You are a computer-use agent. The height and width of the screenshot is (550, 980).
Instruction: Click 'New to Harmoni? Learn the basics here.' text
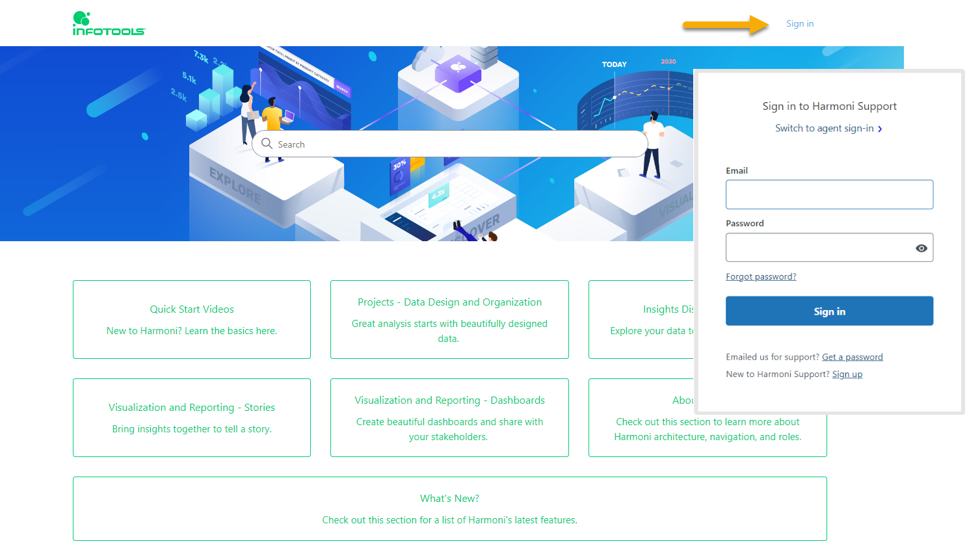point(192,331)
